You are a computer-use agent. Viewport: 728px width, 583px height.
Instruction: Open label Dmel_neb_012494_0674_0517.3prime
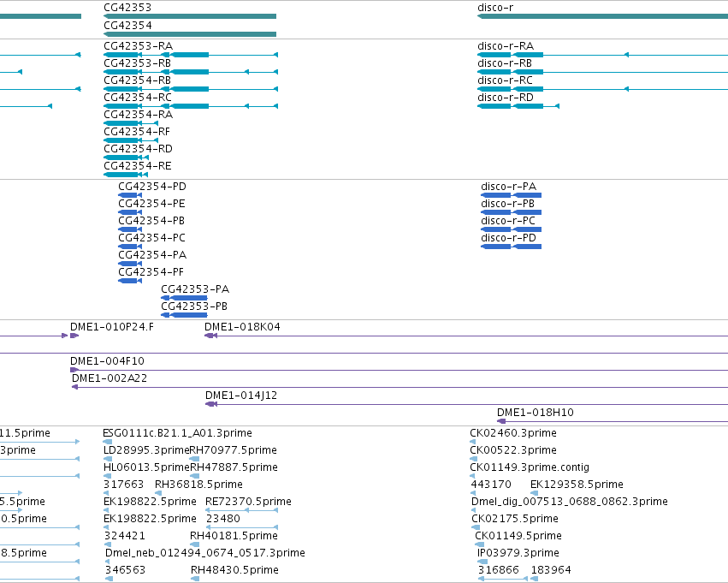[205, 553]
